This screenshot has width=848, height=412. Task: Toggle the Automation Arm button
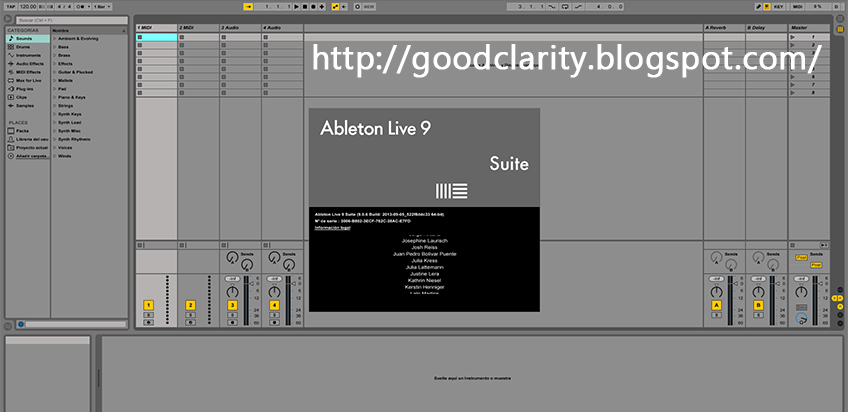(335, 6)
